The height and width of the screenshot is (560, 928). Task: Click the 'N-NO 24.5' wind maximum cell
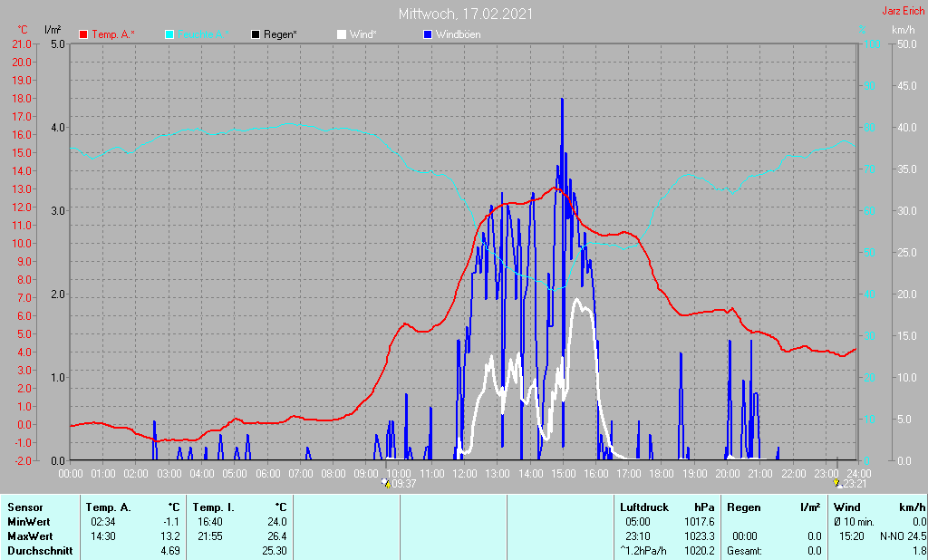[x=903, y=536]
